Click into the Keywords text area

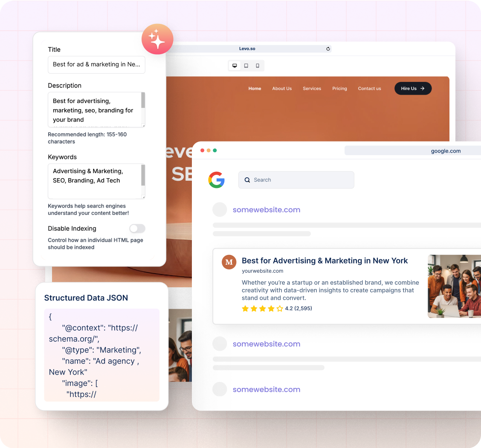pyautogui.click(x=95, y=181)
